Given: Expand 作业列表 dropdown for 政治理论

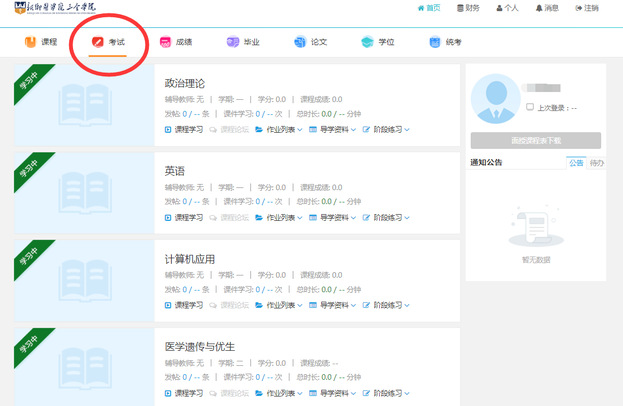Looking at the screenshot, I should [280, 130].
